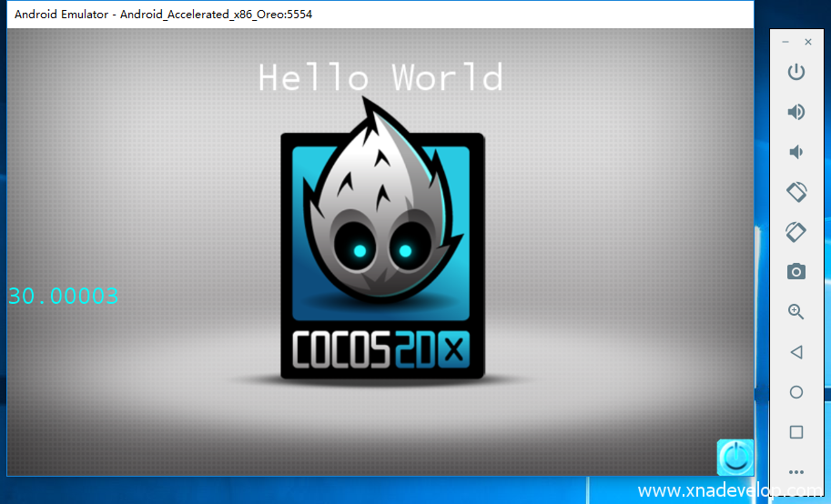Viewport: 831px width, 504px height.
Task: Click the www.xnadevelop.com watermark
Action: click(728, 491)
